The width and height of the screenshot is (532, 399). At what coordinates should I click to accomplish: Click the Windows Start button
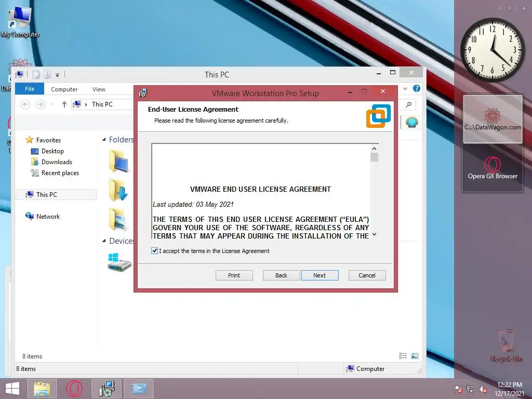(12, 389)
